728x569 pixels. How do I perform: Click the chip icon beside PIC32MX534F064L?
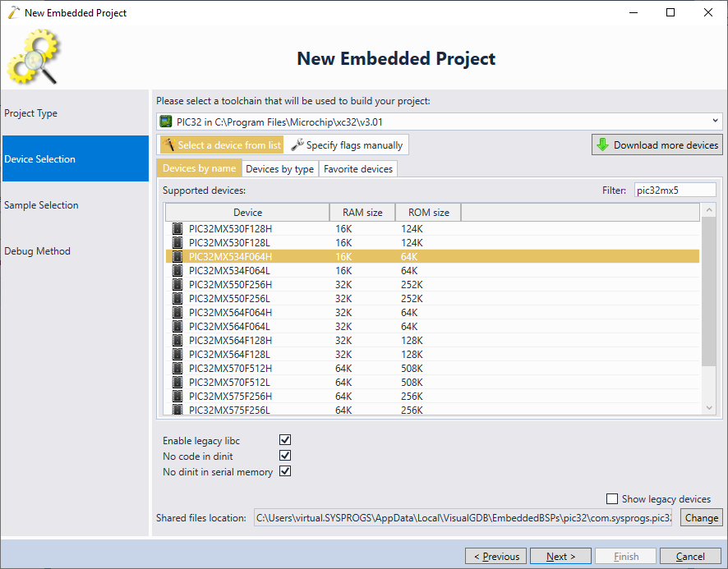pos(177,271)
